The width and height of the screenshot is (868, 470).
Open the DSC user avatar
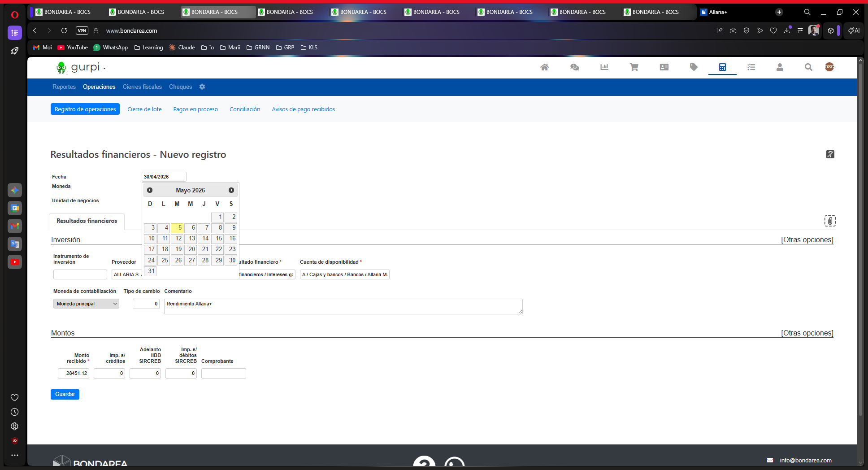click(829, 67)
